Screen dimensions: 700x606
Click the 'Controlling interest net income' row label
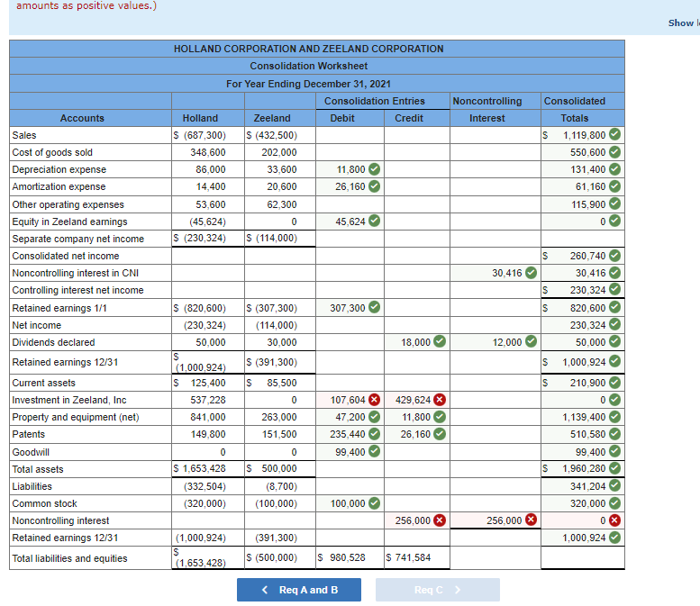click(77, 291)
